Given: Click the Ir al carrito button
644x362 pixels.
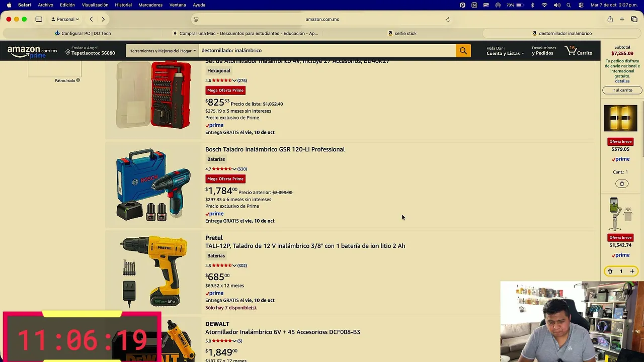Looking at the screenshot, I should 622,90.
